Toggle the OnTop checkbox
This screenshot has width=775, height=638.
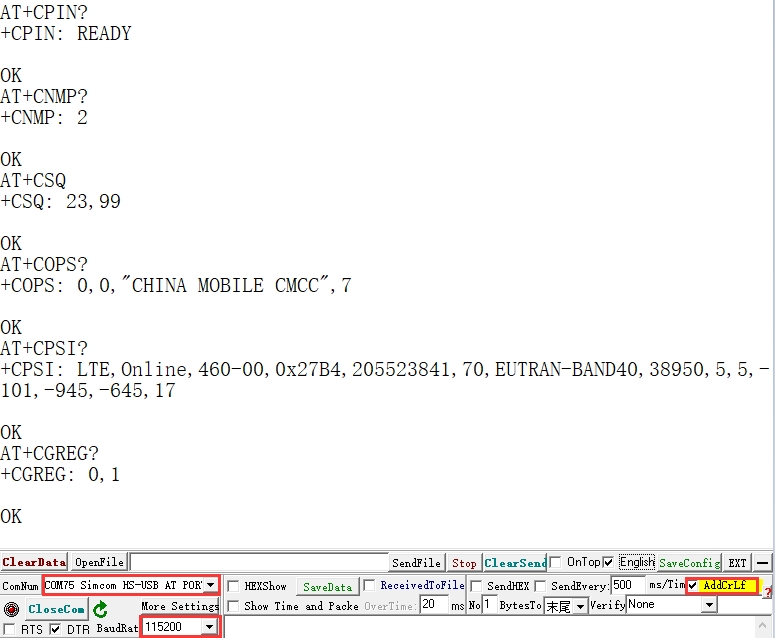[x=555, y=562]
